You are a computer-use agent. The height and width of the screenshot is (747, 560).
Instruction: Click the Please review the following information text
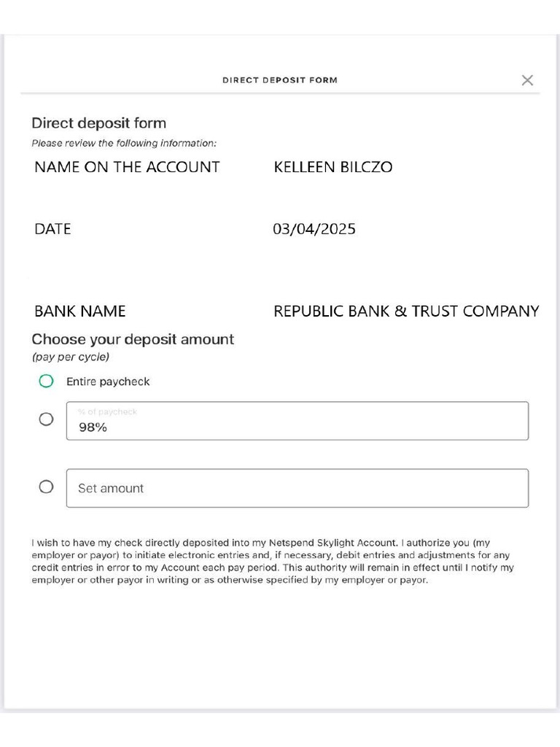(124, 143)
